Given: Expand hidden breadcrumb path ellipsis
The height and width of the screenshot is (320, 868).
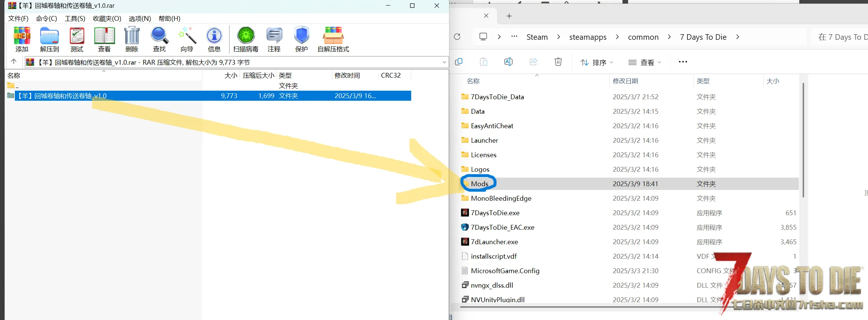Looking at the screenshot, I should click(514, 36).
